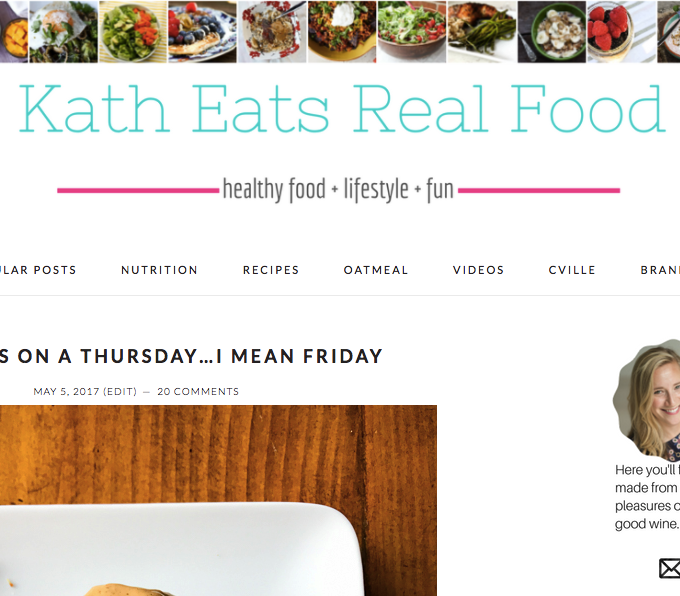
Task: Click the green avocado salad thumbnail
Action: click(x=133, y=32)
